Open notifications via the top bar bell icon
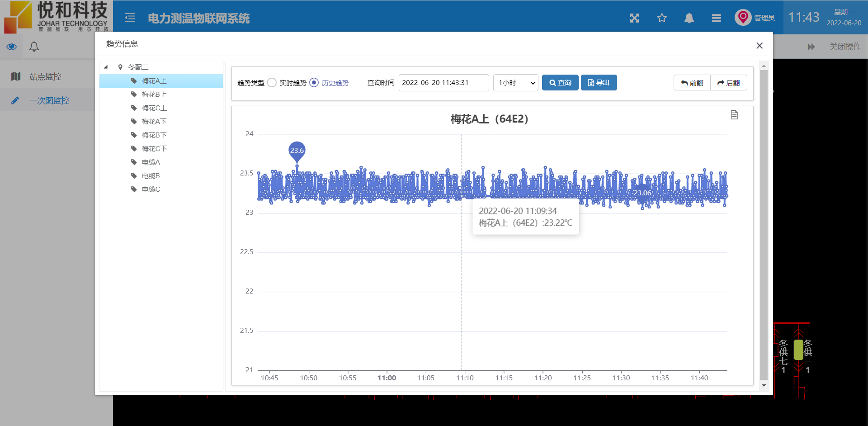 (689, 18)
